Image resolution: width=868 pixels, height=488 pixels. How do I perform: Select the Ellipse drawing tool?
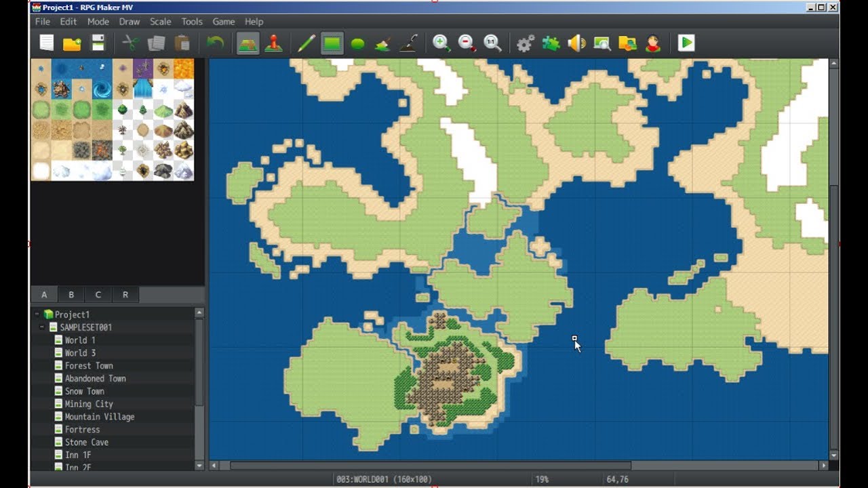pyautogui.click(x=357, y=43)
